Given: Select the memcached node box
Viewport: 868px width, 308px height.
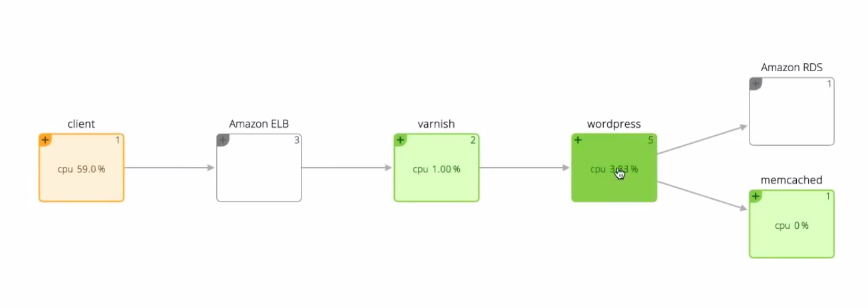Looking at the screenshot, I should 791,224.
